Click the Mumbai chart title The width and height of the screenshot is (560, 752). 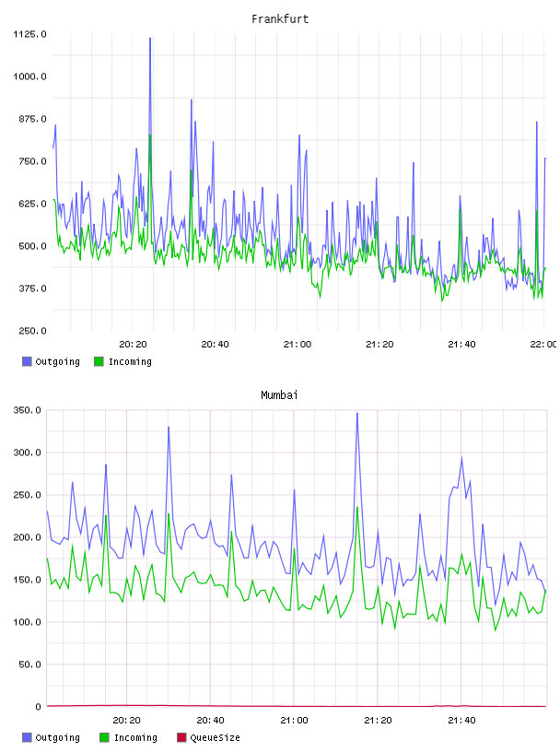[279, 395]
